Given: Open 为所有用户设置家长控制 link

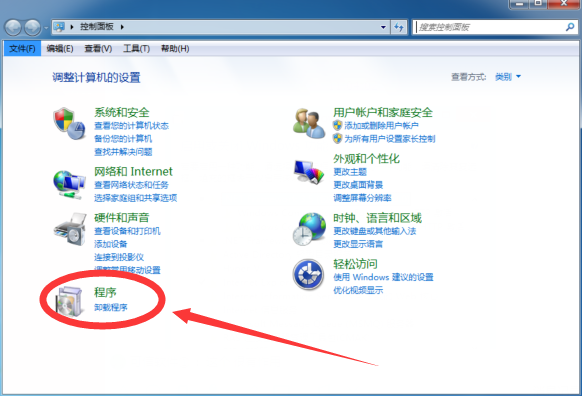Looking at the screenshot, I should coord(390,139).
